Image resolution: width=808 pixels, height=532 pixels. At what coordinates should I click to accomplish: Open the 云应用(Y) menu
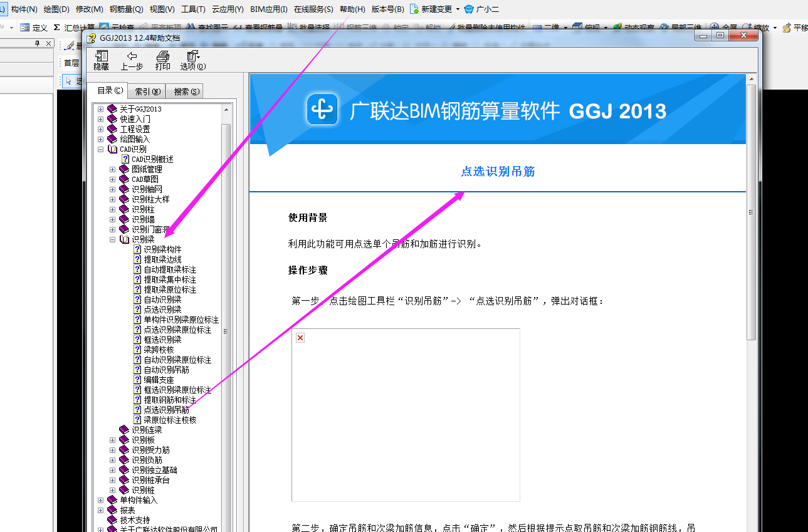click(228, 9)
